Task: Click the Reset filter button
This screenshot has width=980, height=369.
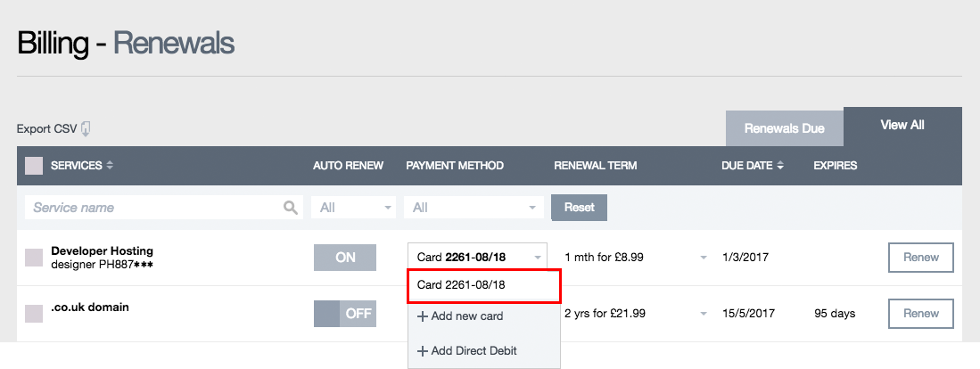Action: pos(579,208)
